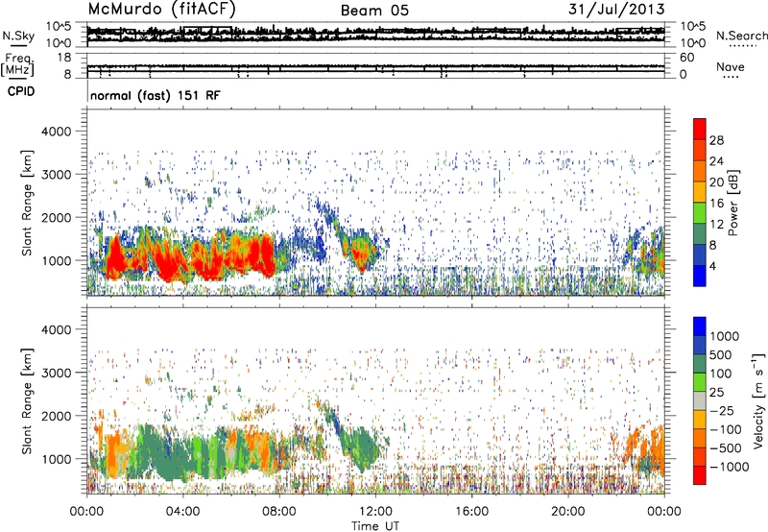
Task: Click the "2000" range tick on power panel
Action: click(x=59, y=217)
